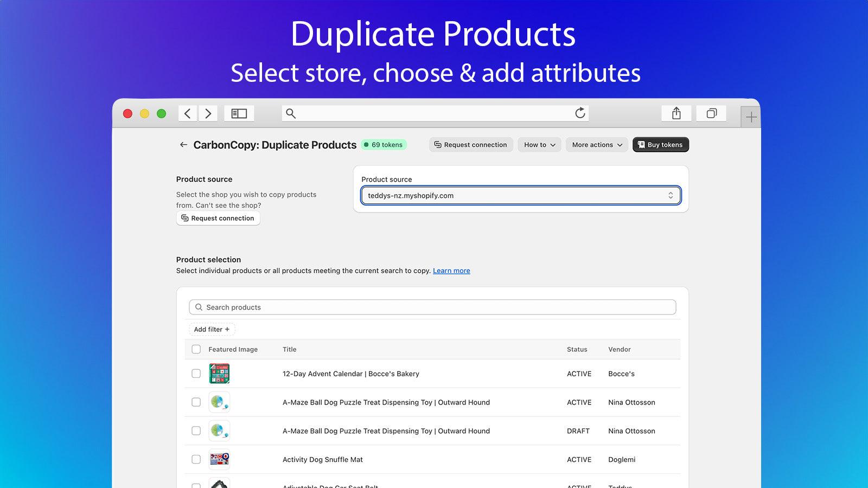The image size is (868, 488).
Task: Click the back arrow beside CarbonCopy title
Action: tap(183, 145)
